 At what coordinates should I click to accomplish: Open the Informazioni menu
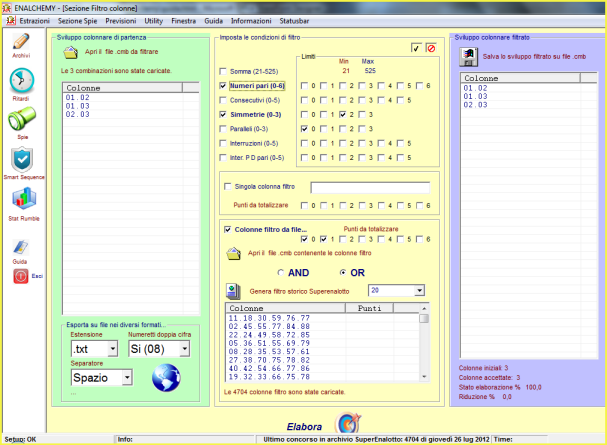251,21
